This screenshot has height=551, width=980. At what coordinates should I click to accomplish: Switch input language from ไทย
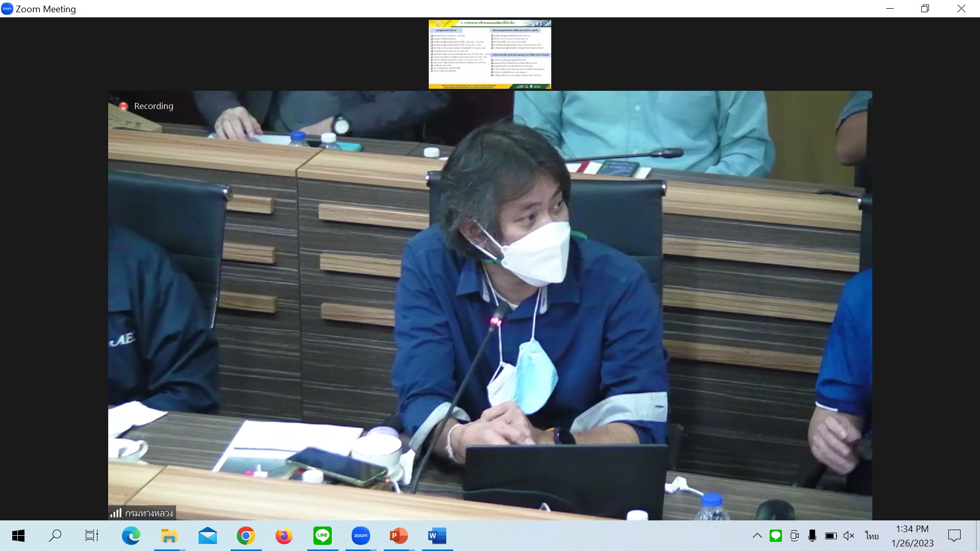(x=872, y=536)
